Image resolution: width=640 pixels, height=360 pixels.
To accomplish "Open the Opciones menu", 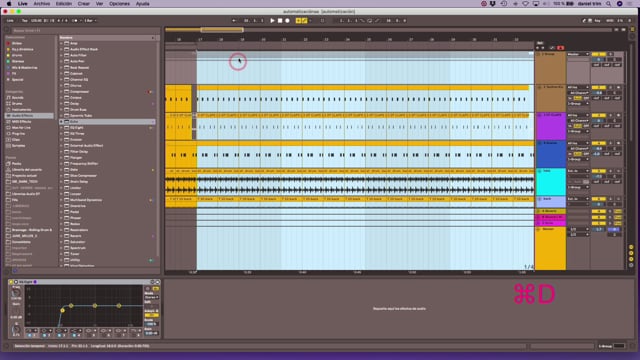I will tap(119, 4).
